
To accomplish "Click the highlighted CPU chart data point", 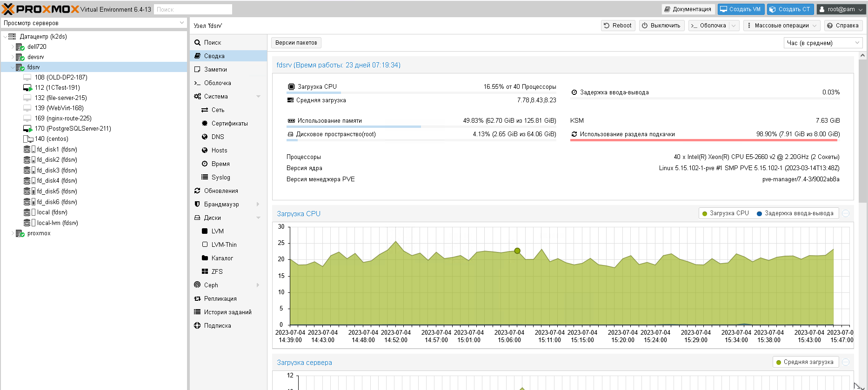I will point(517,251).
